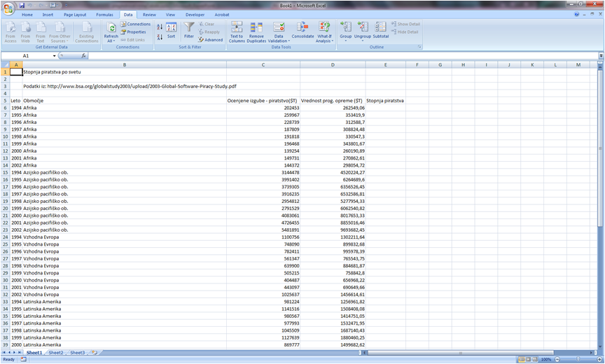Select row 5 header
Screen dimensions: 605x364
[x=6, y=101]
